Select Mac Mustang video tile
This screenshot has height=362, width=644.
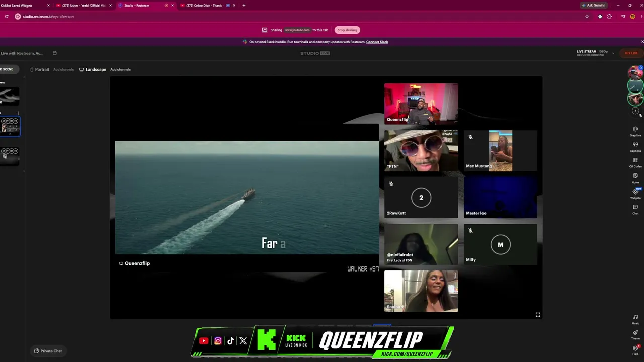tap(501, 150)
